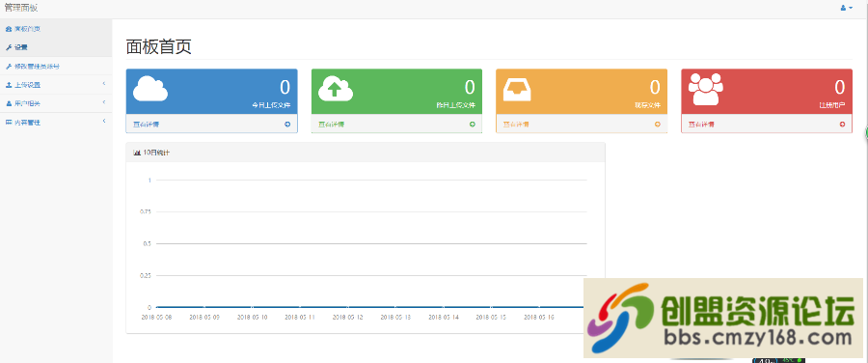This screenshot has height=363, width=868.
Task: Click the 0 count on the blue card
Action: click(285, 87)
